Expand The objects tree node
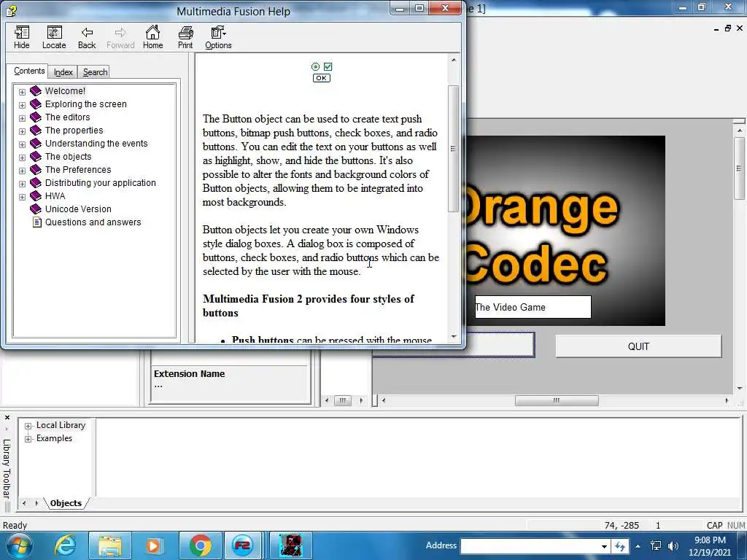This screenshot has width=747, height=560. coord(22,157)
